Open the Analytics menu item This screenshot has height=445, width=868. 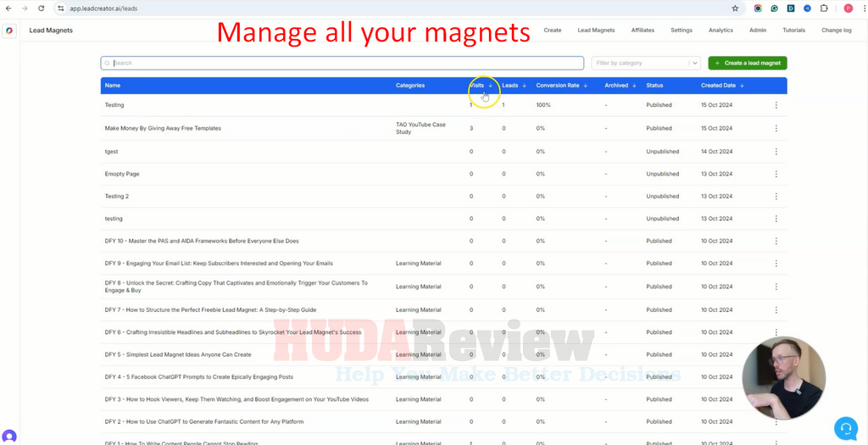pos(721,31)
